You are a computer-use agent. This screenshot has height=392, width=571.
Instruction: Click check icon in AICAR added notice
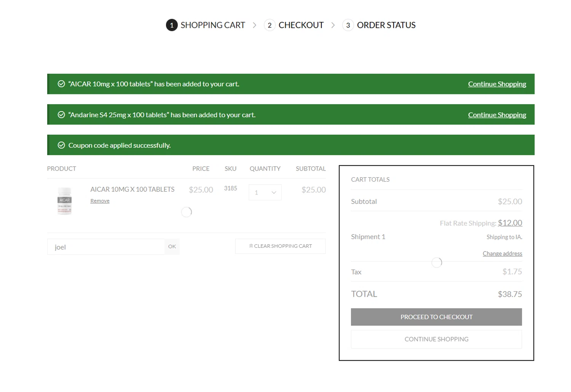click(61, 84)
